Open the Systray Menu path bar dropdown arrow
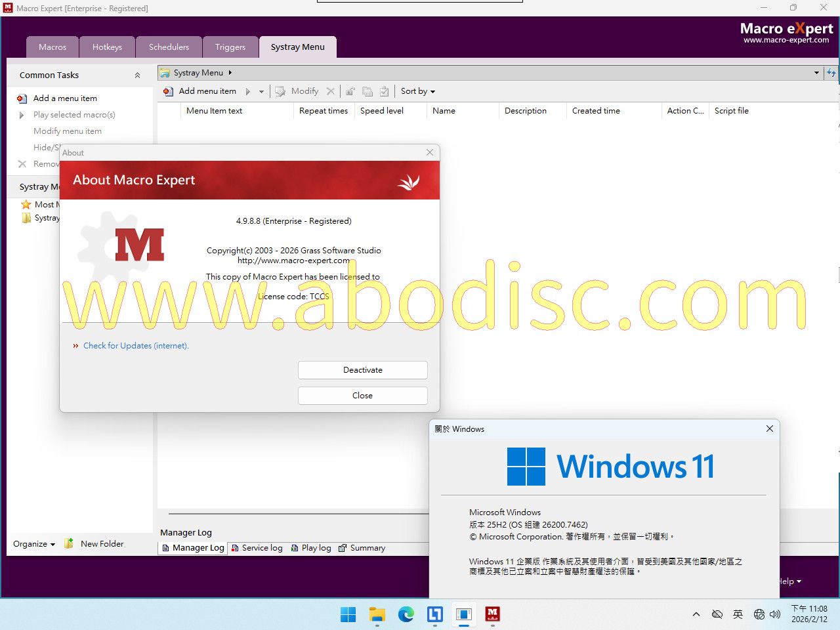Screen dimensions: 840x630 pos(816,73)
